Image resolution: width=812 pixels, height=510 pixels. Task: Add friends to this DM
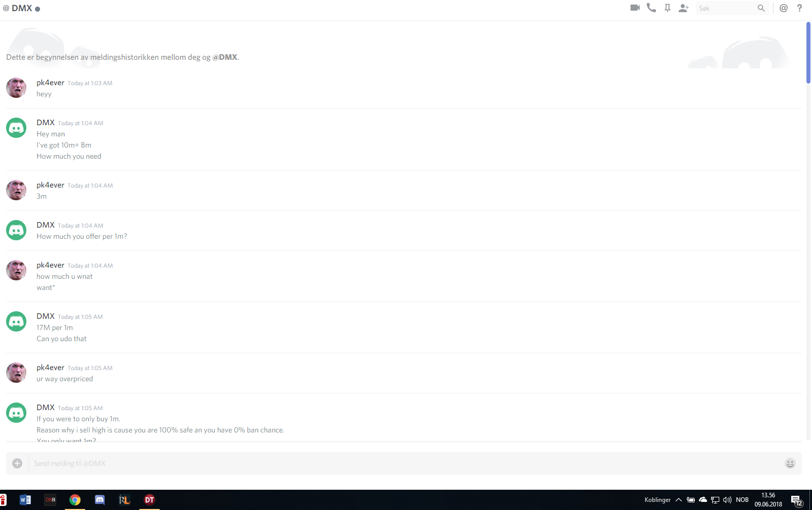pyautogui.click(x=684, y=8)
